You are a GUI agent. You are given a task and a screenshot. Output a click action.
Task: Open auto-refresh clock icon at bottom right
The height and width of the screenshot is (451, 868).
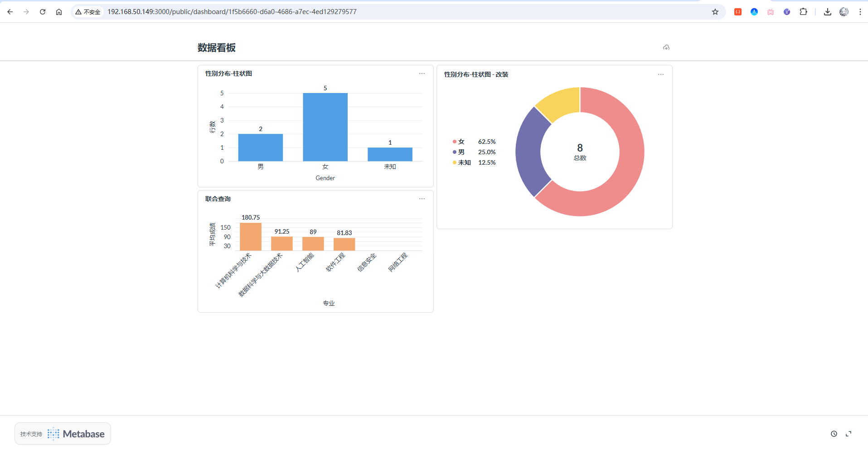click(834, 434)
